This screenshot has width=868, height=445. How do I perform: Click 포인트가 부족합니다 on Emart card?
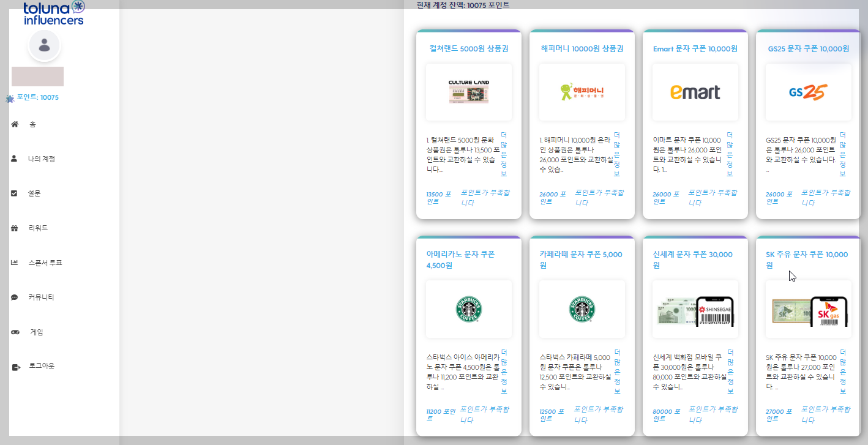pyautogui.click(x=713, y=198)
